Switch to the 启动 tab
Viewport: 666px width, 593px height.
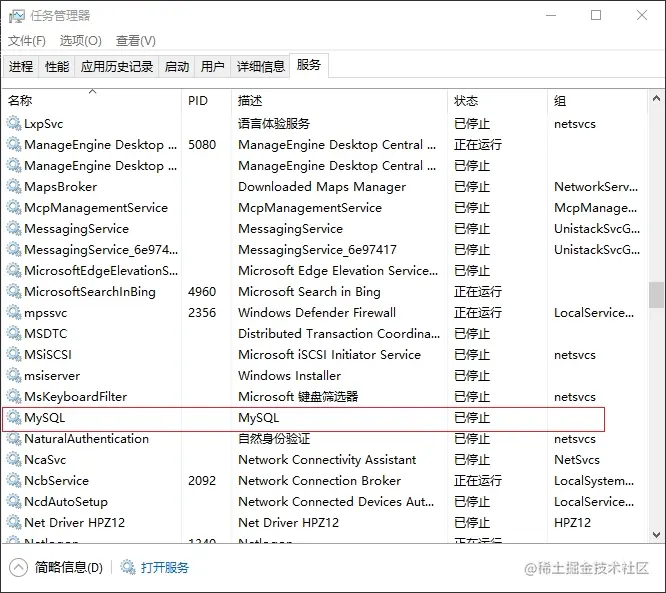pyautogui.click(x=177, y=66)
